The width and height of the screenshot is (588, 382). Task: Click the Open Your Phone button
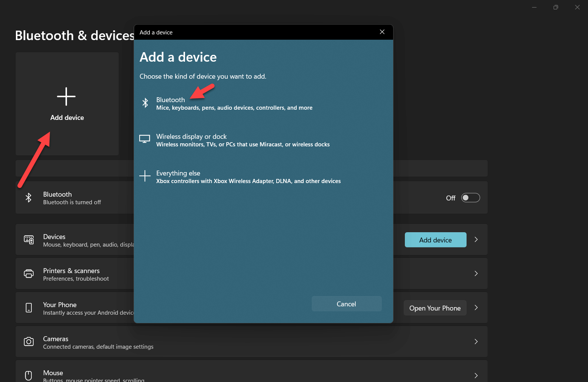pyautogui.click(x=435, y=308)
